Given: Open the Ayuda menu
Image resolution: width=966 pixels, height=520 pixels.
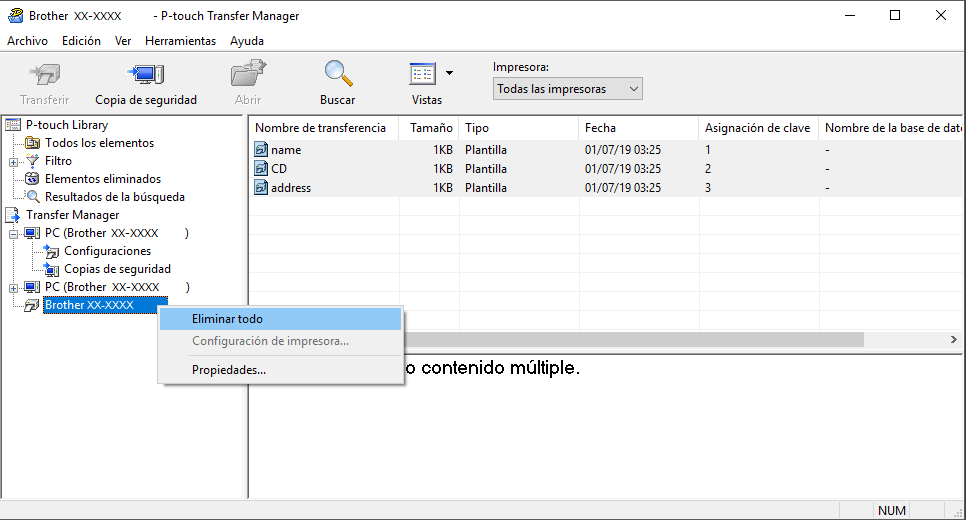Looking at the screenshot, I should [247, 41].
